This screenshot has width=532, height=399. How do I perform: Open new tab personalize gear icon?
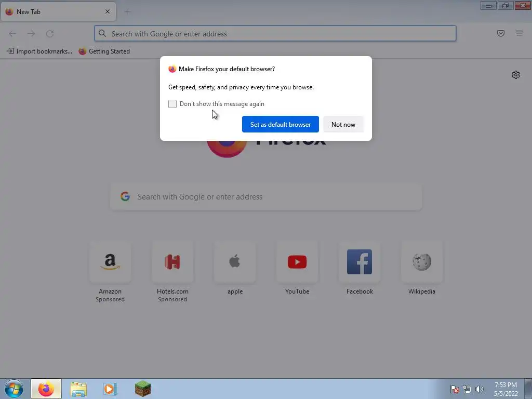[x=516, y=75]
